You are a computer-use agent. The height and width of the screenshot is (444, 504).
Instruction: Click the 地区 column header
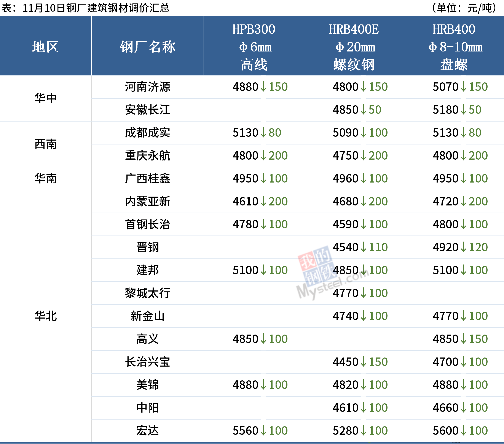click(45, 46)
